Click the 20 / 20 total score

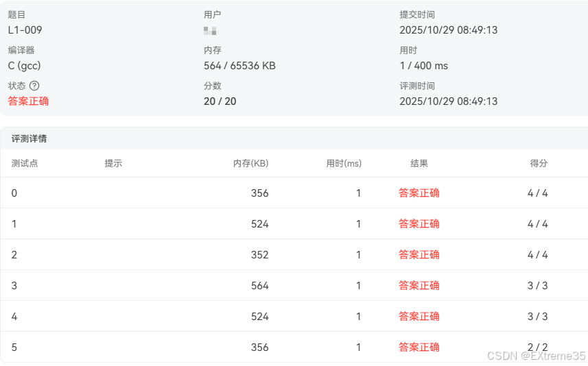220,101
